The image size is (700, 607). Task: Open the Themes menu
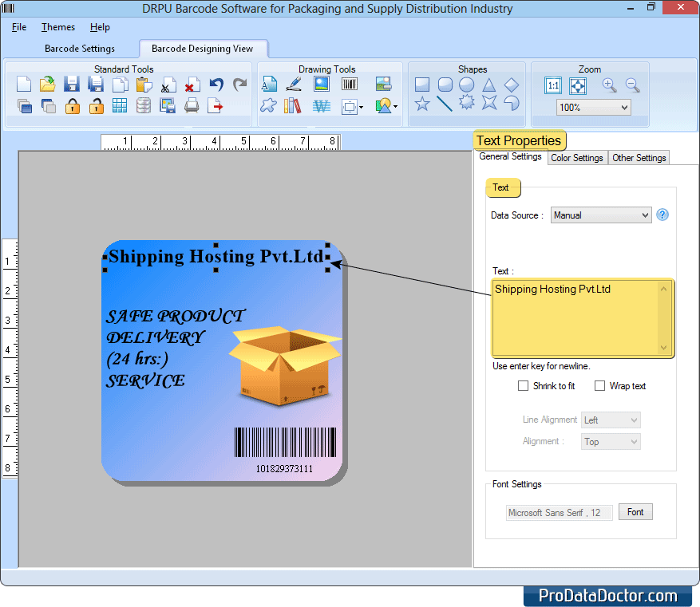(x=57, y=26)
